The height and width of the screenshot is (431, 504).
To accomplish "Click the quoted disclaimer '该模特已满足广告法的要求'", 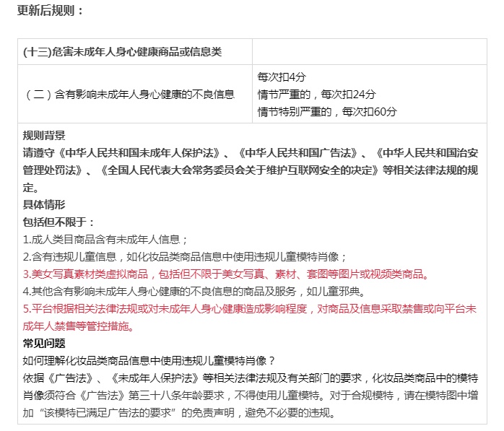I will click(x=108, y=413).
